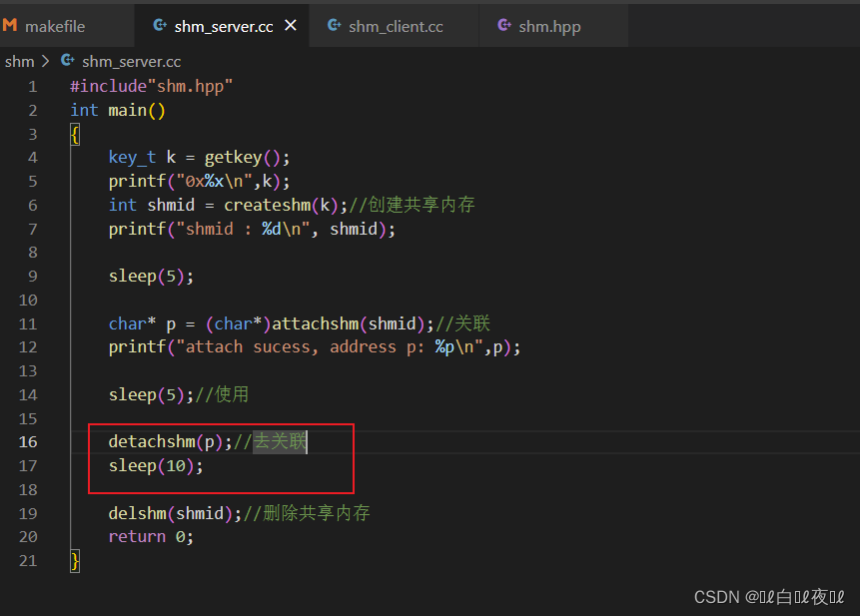860x616 pixels.
Task: Click the C++ file icon in breadcrumb
Action: coord(68,60)
